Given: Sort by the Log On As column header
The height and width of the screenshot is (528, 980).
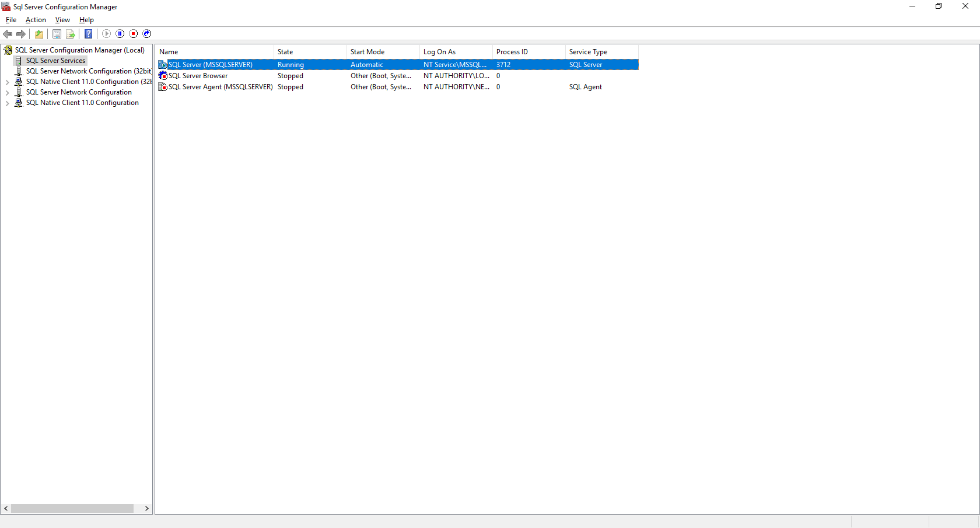Looking at the screenshot, I should (x=456, y=52).
